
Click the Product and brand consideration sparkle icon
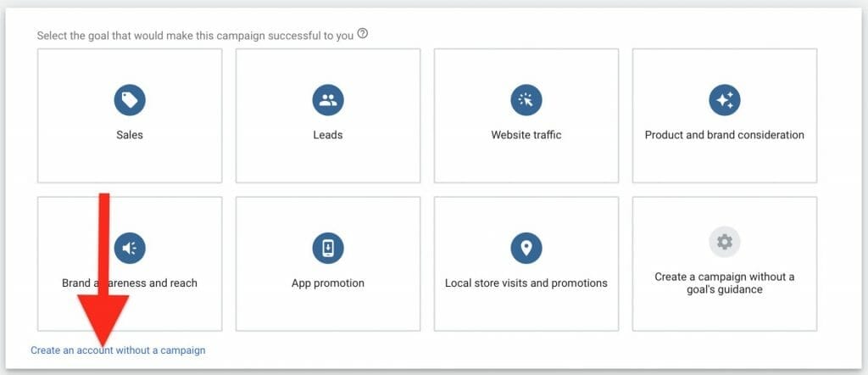[x=724, y=100]
